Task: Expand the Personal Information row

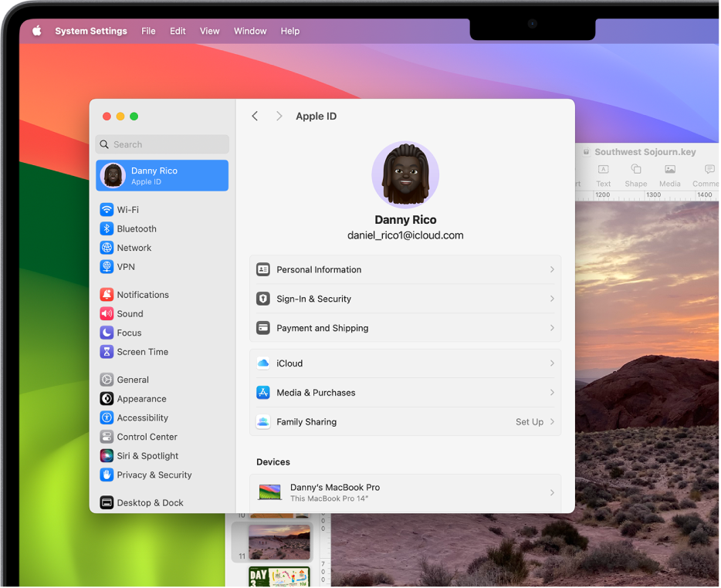Action: (x=405, y=270)
